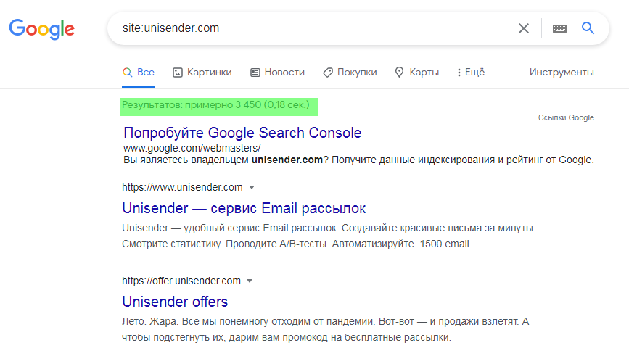Expand dropdown arrow next to https://www.unisender.com
Image resolution: width=629 pixels, height=364 pixels.
(x=252, y=187)
